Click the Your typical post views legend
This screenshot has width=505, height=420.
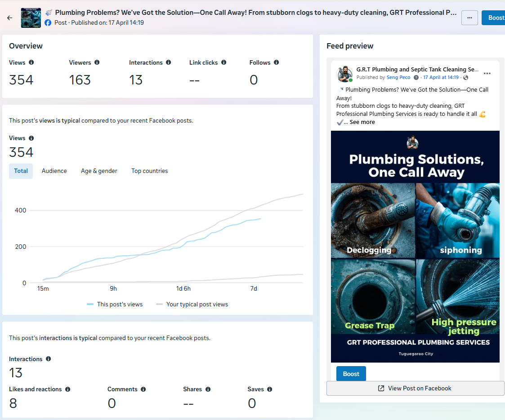[192, 304]
